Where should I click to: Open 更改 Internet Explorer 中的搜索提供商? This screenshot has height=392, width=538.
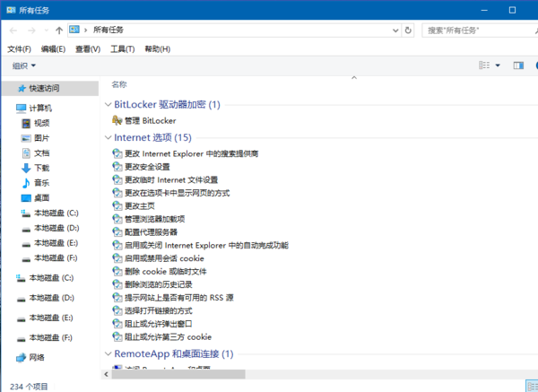click(192, 153)
